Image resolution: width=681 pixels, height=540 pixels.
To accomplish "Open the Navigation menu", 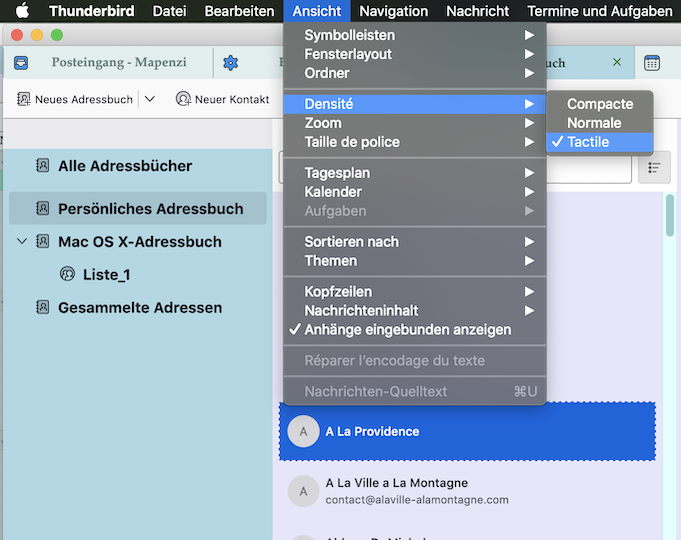I will coord(393,11).
